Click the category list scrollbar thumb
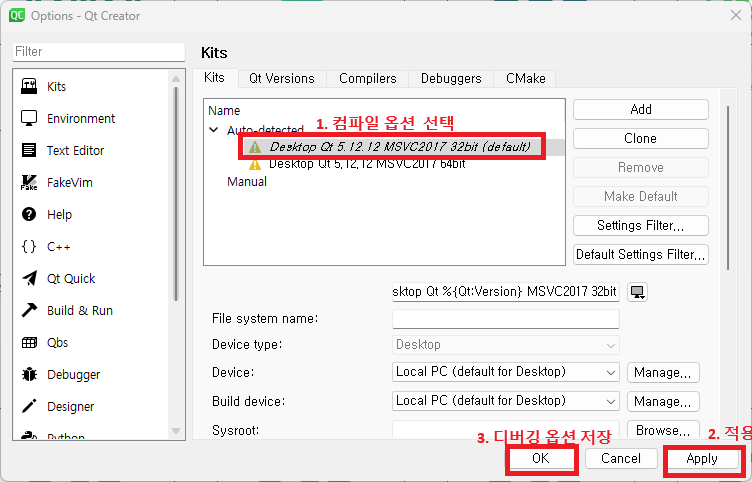 point(176,194)
